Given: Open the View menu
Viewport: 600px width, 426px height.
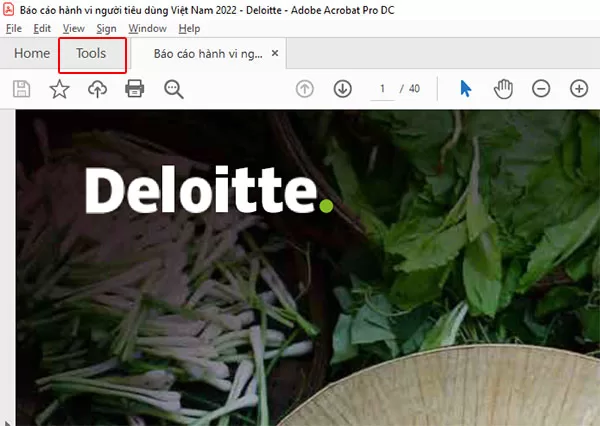Looking at the screenshot, I should pos(73,29).
